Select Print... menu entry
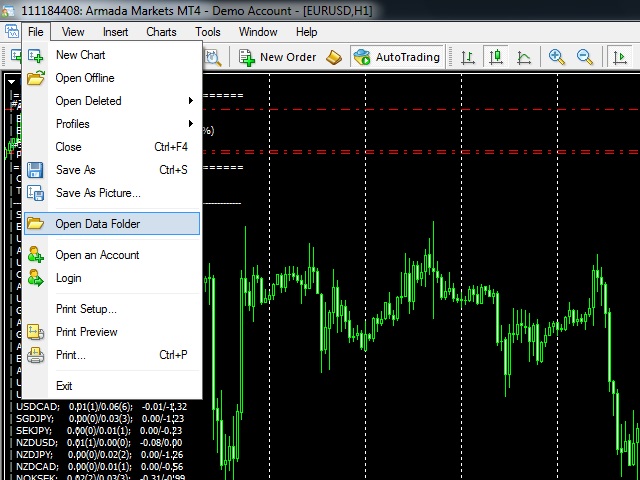The width and height of the screenshot is (640, 480). (x=112, y=355)
